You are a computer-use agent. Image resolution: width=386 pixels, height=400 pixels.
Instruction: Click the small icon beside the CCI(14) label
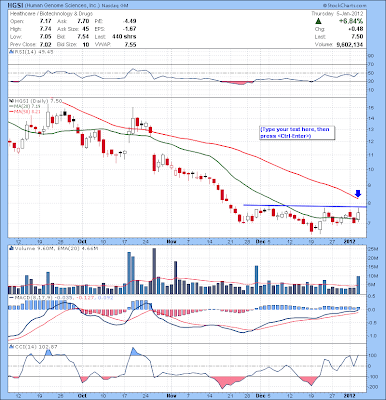[x=11, y=347]
